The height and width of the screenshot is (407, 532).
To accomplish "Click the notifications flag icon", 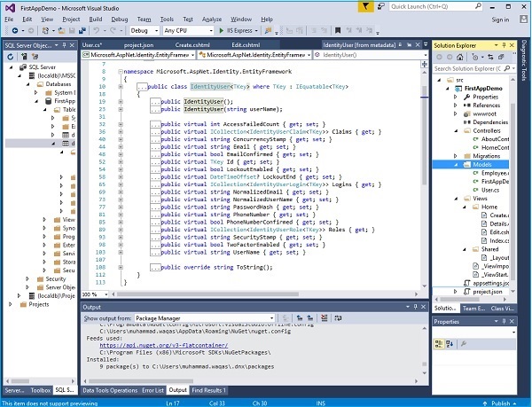I will [x=364, y=4].
